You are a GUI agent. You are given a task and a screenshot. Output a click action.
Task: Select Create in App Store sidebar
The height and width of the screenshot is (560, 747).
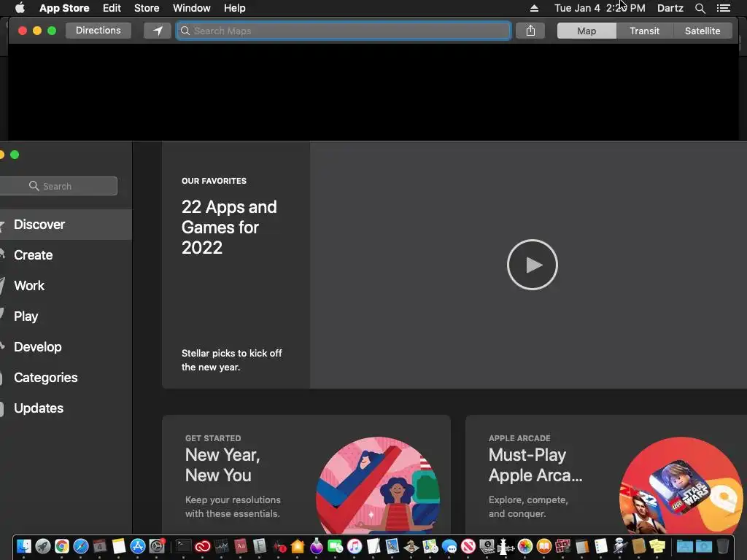tap(66, 254)
